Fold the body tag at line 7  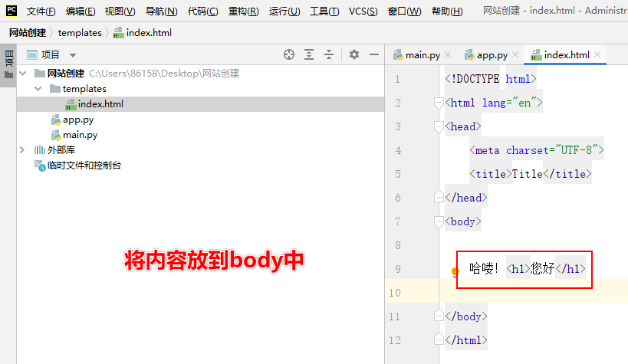point(439,221)
